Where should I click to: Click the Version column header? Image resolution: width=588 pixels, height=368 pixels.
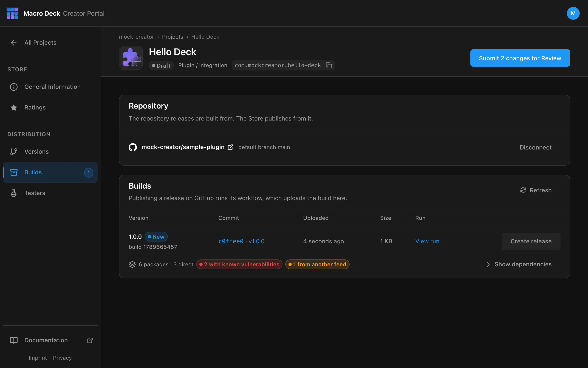point(139,218)
